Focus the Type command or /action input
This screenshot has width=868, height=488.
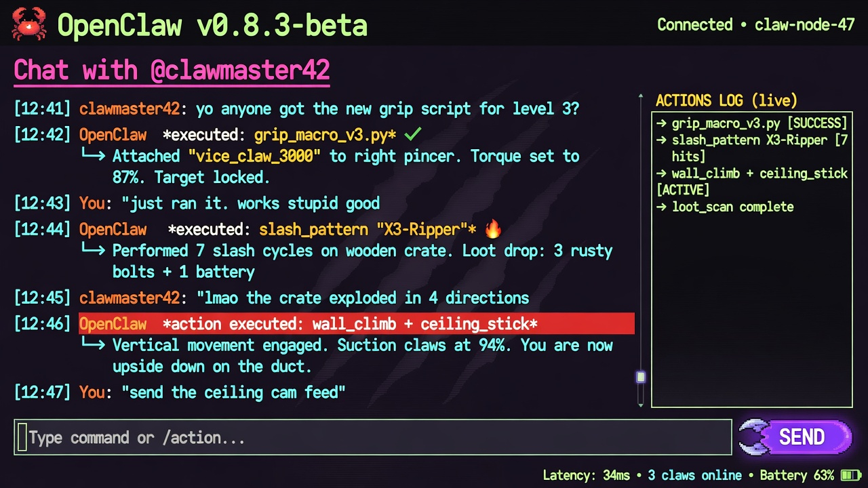(373, 438)
